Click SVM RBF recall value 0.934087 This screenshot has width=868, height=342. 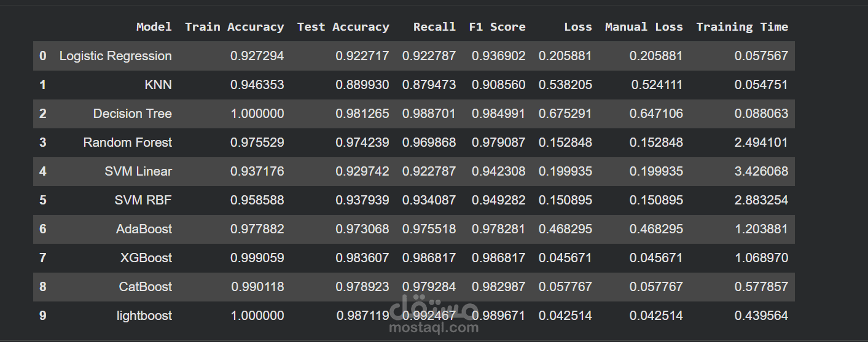429,200
